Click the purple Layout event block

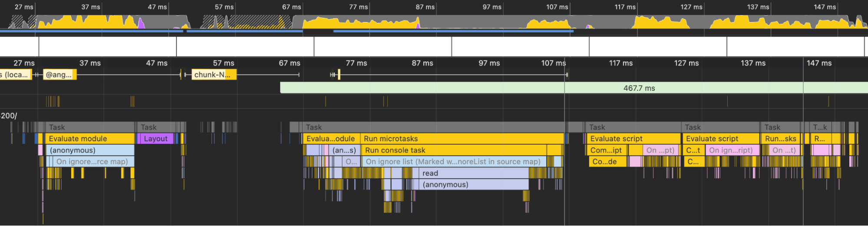[155, 139]
